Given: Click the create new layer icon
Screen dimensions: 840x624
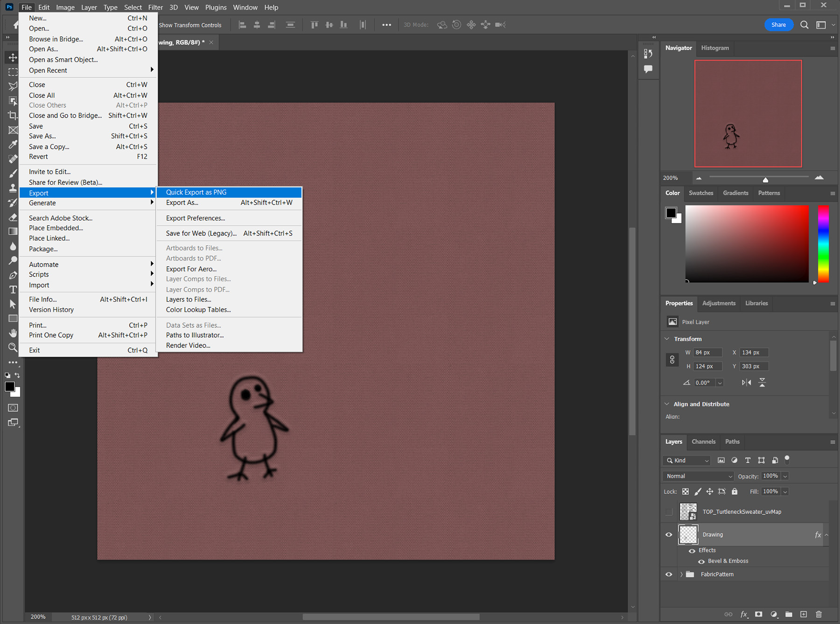Looking at the screenshot, I should pyautogui.click(x=804, y=614).
